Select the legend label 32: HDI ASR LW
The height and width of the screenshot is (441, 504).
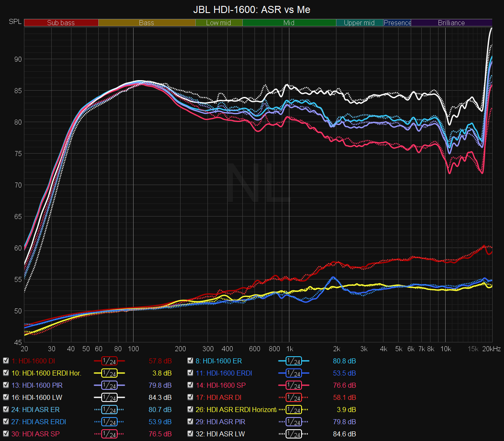tap(220, 434)
